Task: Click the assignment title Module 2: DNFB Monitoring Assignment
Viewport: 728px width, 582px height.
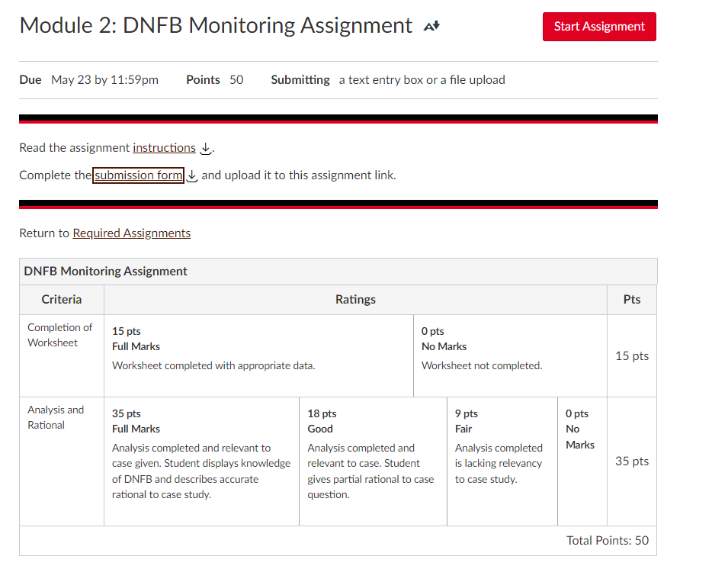Action: point(214,25)
